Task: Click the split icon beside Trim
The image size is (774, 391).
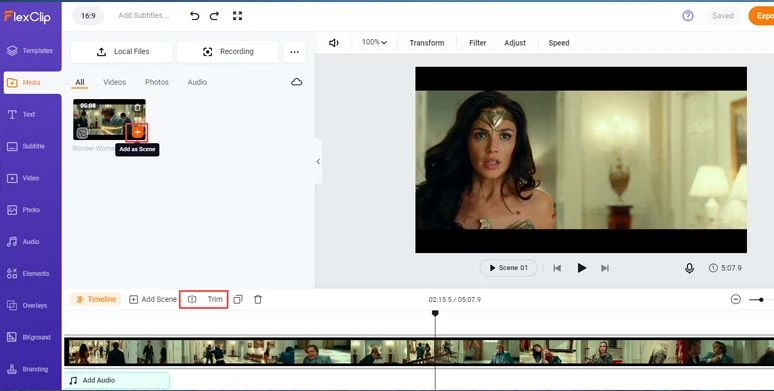Action: [x=192, y=299]
